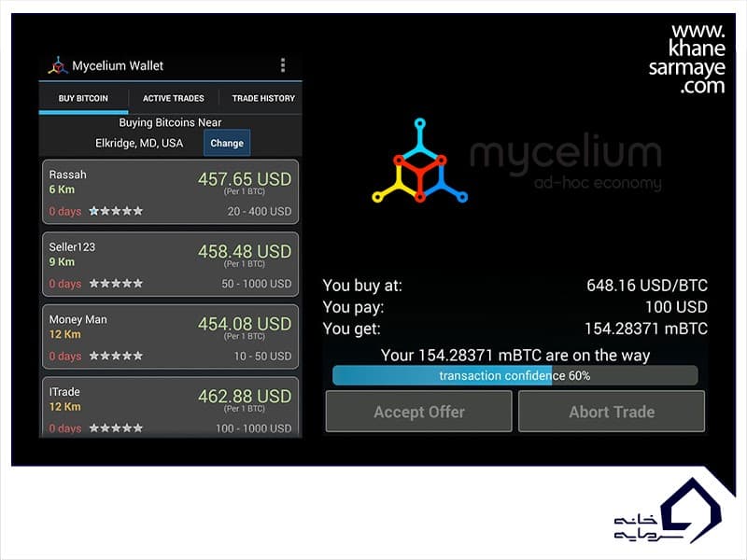The width and height of the screenshot is (747, 560).
Task: Click Money Man's 12 Km distance
Action: click(x=64, y=334)
